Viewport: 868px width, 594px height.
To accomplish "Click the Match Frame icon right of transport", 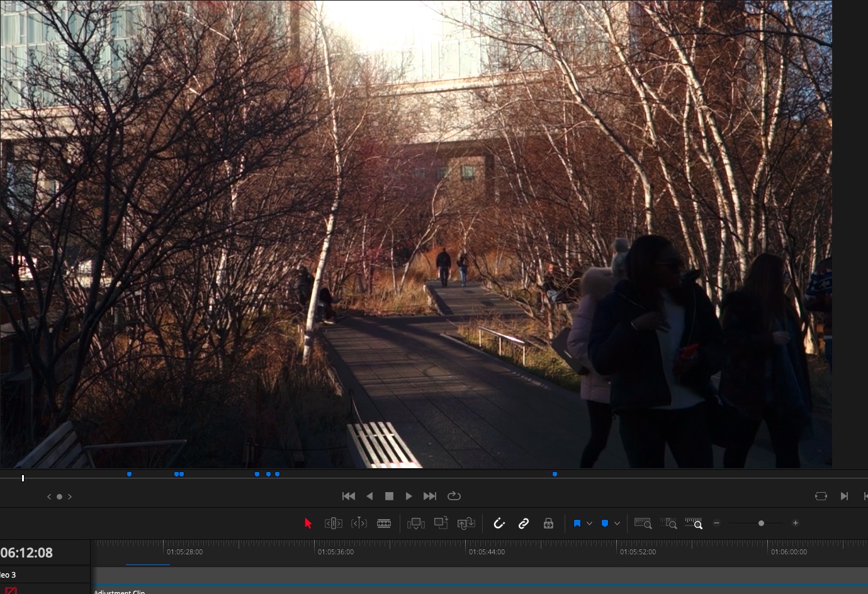I will coord(821,496).
